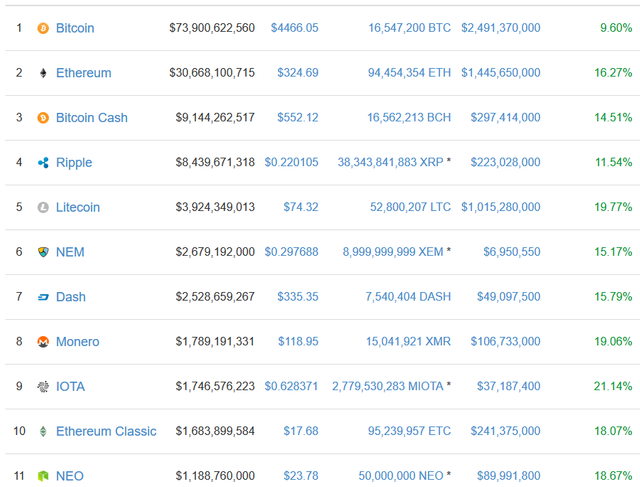Click supply 95,239,957 ETC
This screenshot has height=487, width=640.
[x=409, y=431]
